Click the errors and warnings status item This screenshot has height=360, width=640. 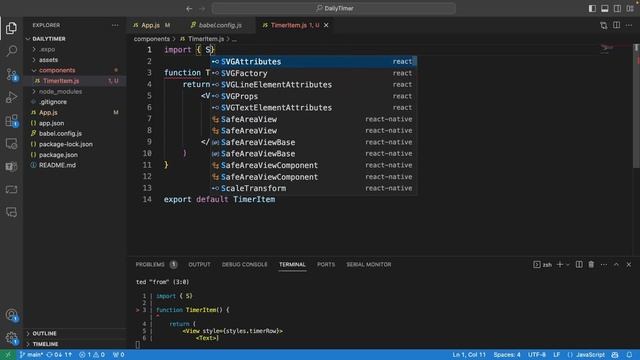(x=92, y=355)
